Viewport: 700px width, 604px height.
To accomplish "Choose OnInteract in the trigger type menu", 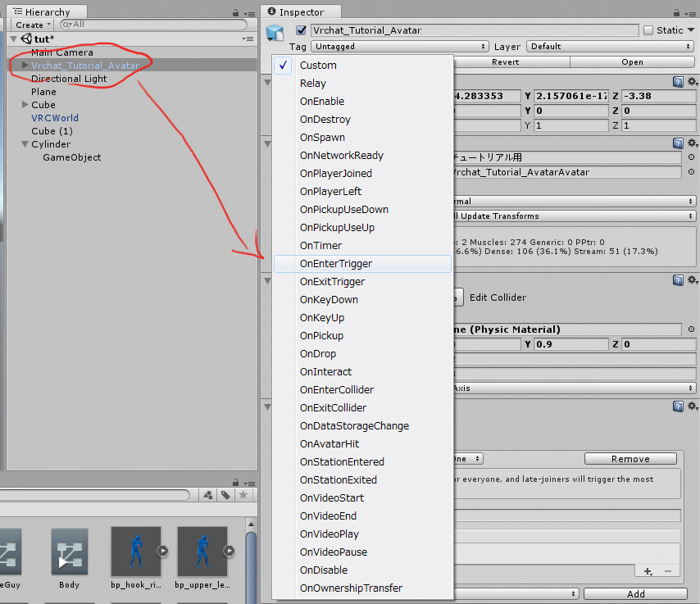I will pyautogui.click(x=362, y=372).
